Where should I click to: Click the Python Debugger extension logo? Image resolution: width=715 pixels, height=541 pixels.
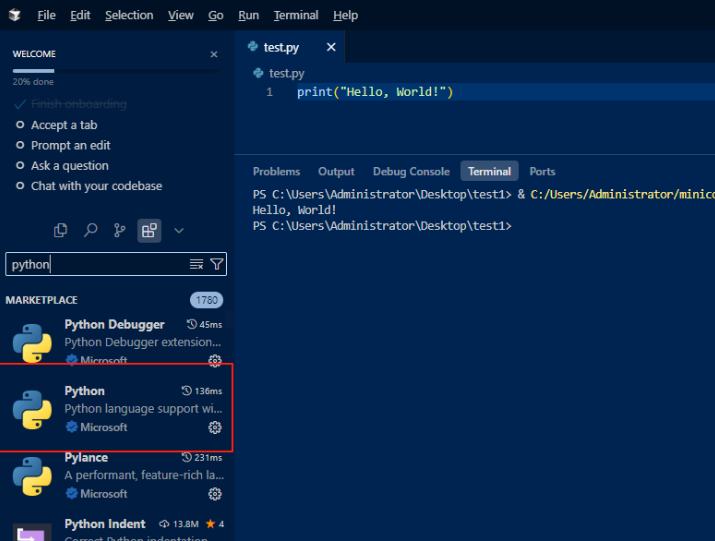click(x=32, y=343)
